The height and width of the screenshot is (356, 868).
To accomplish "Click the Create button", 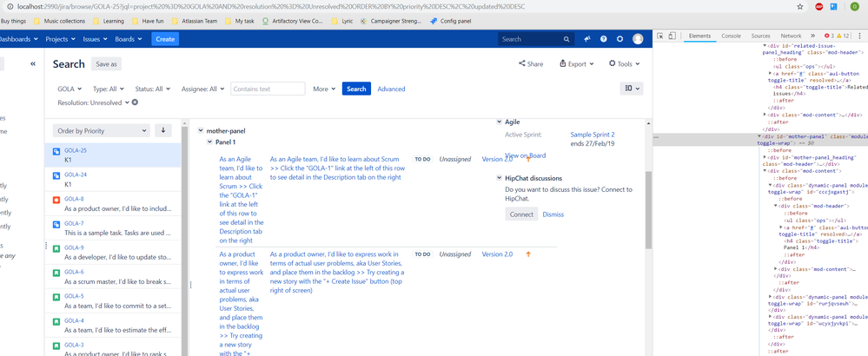I will coord(165,39).
